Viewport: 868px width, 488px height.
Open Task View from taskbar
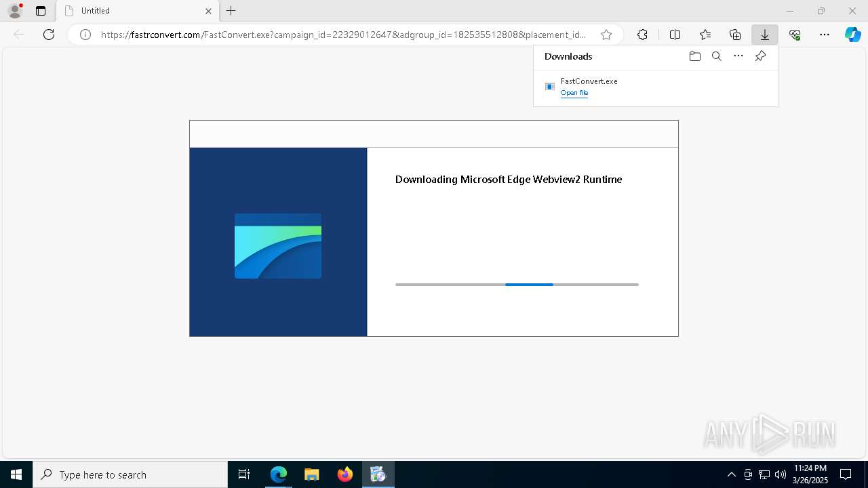pyautogui.click(x=244, y=474)
